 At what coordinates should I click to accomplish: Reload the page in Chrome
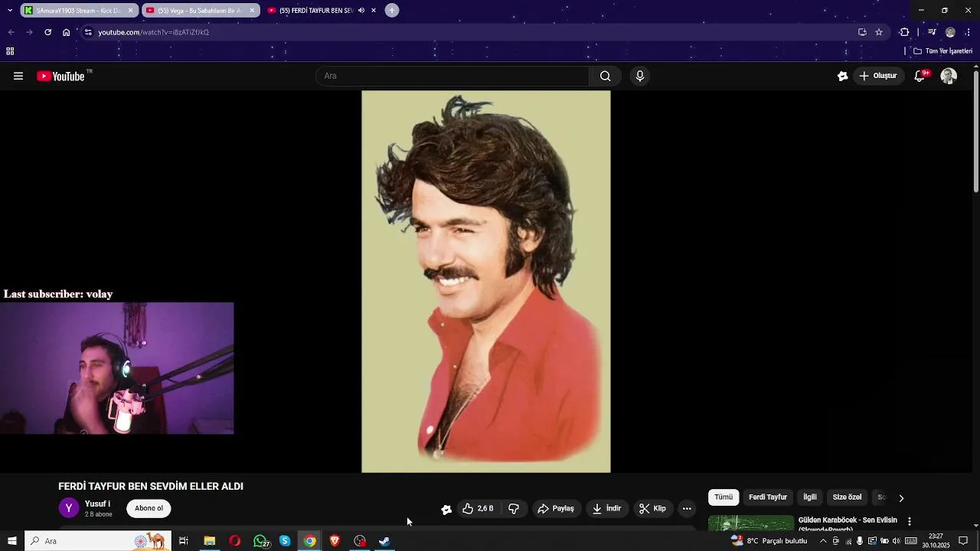click(47, 32)
